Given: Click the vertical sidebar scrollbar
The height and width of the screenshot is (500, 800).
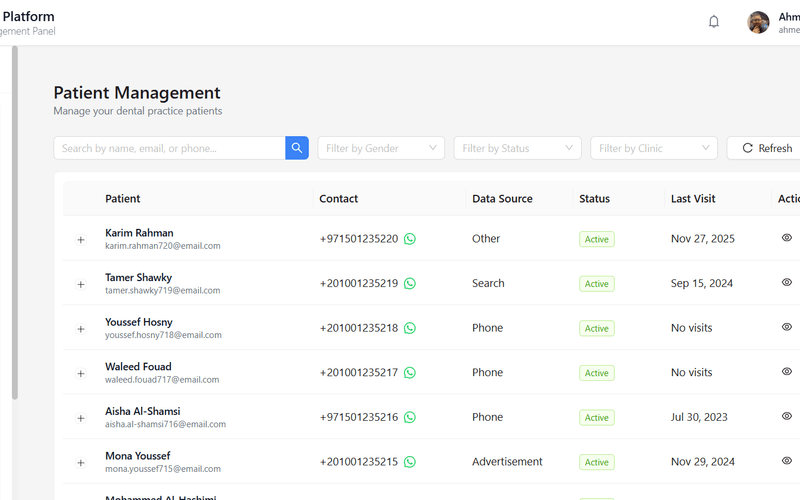Looking at the screenshot, I should 14,220.
